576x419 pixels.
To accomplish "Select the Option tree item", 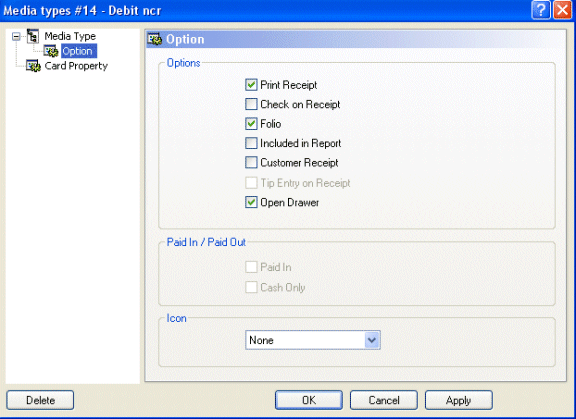I will 79,51.
